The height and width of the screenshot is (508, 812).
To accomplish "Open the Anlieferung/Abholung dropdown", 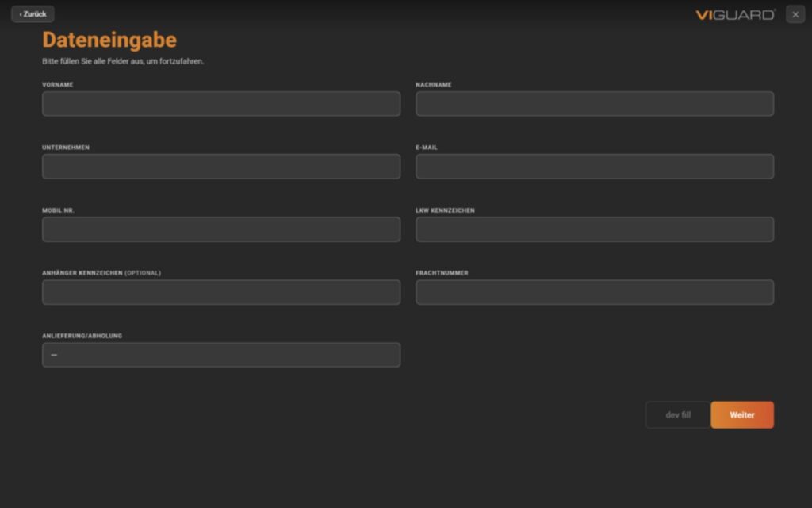I will (x=221, y=355).
